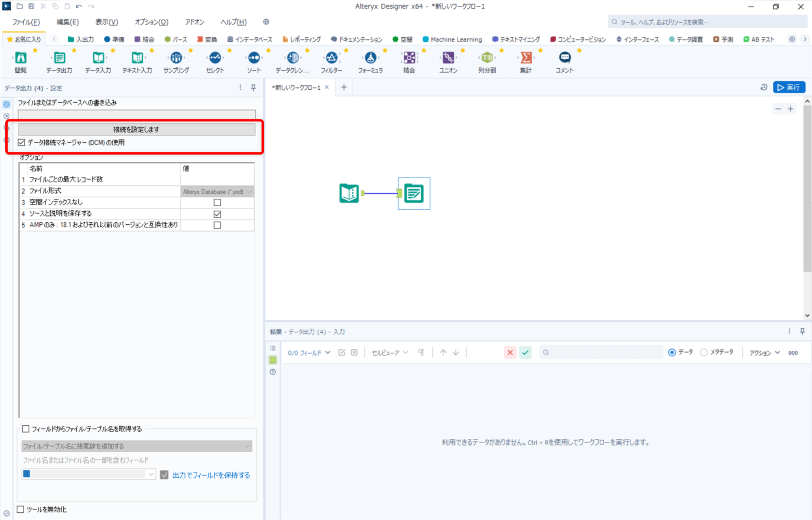This screenshot has height=520, width=812.
Task: Open 表示(V) menu
Action: pyautogui.click(x=107, y=22)
